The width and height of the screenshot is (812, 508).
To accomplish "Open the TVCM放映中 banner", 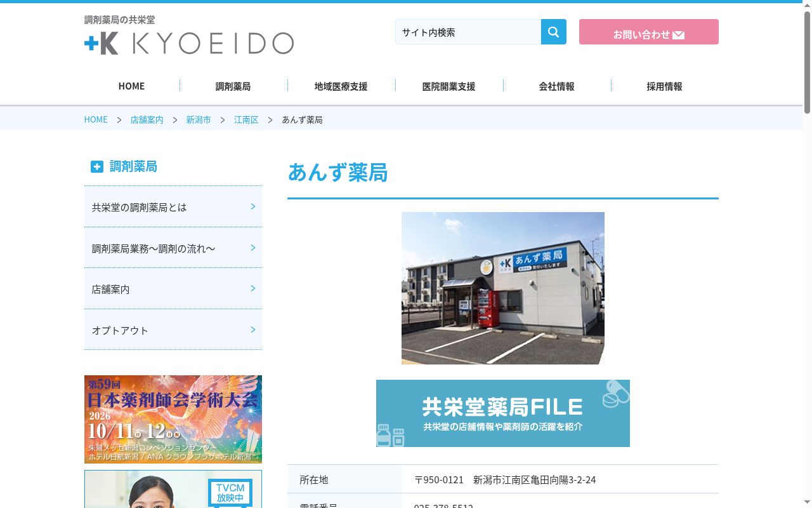I will coord(173,489).
